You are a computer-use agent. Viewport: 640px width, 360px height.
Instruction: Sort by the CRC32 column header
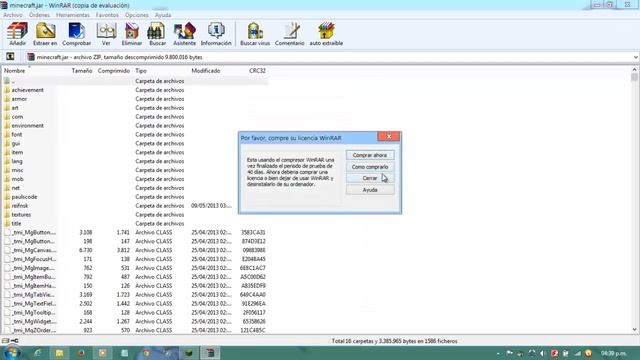coord(257,71)
